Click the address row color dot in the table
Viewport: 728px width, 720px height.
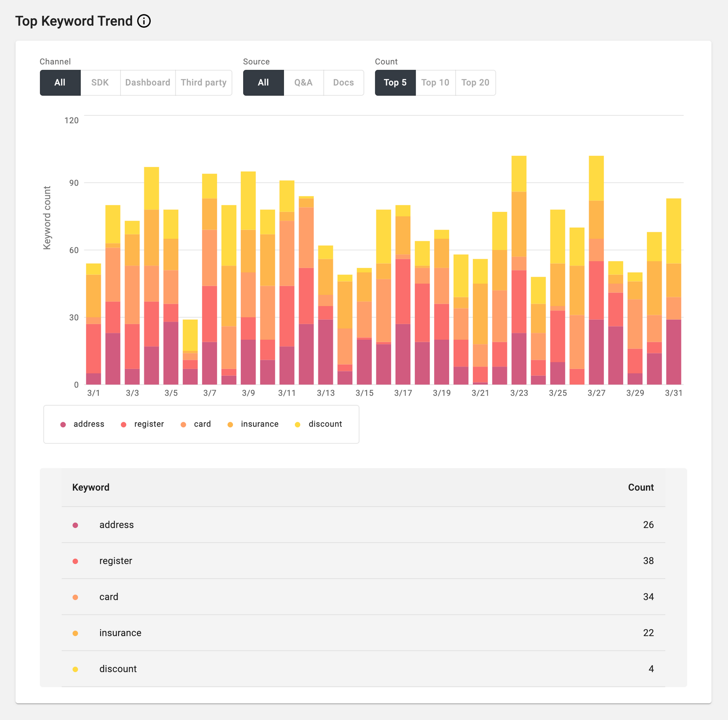tap(75, 525)
